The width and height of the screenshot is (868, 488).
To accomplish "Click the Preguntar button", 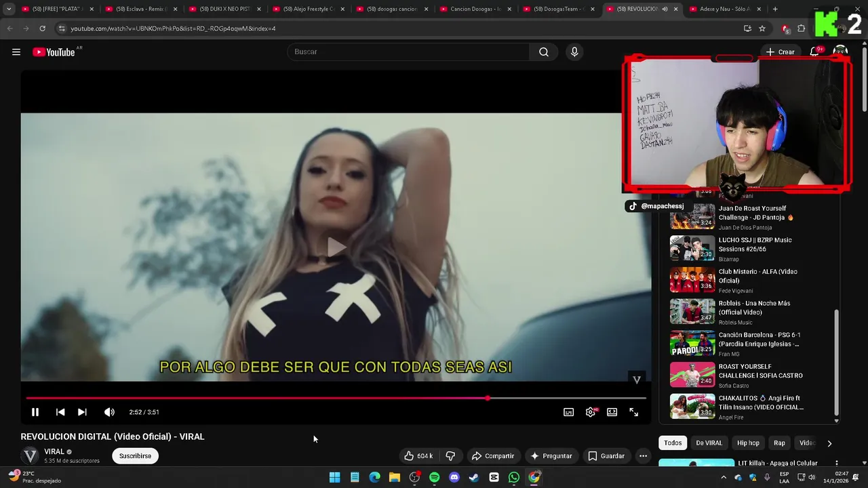I will (551, 456).
